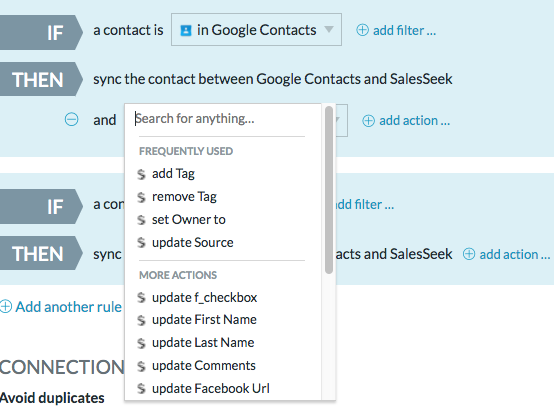Choose 'set Owner to' action
This screenshot has height=406, width=554.
tap(189, 220)
